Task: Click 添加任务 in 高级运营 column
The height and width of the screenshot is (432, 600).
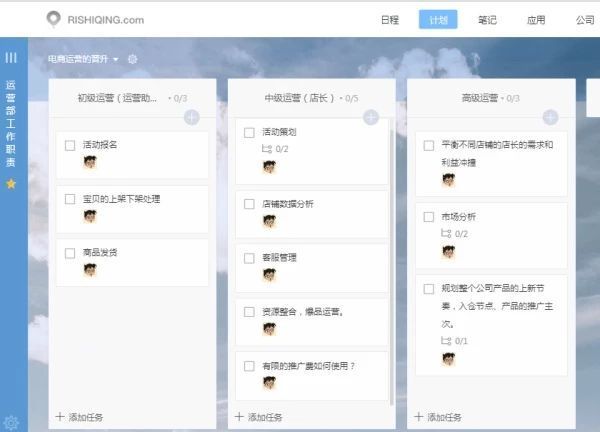Action: 438,417
